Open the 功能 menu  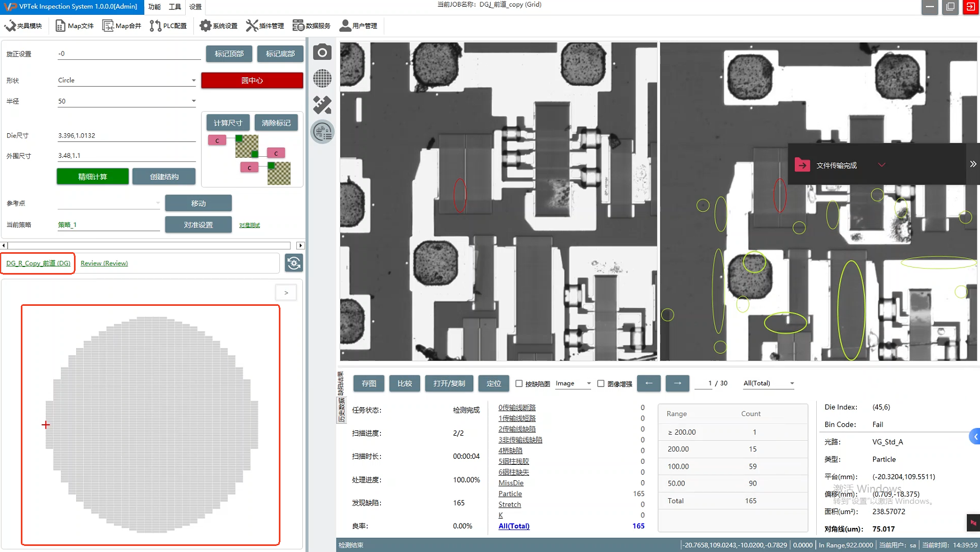click(x=154, y=7)
